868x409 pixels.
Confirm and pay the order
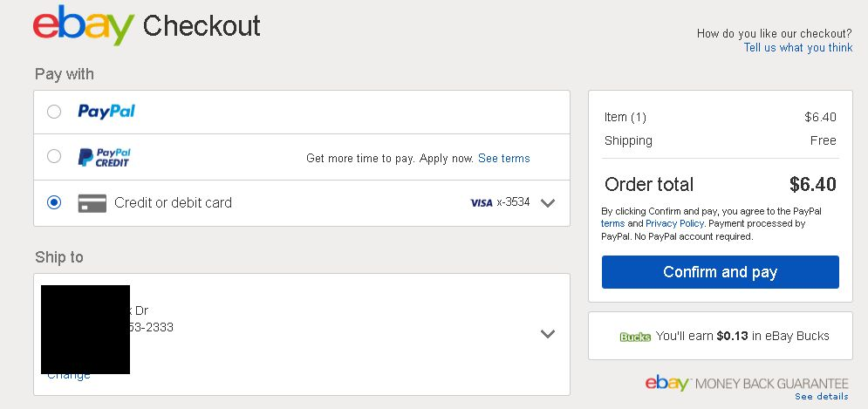[721, 272]
